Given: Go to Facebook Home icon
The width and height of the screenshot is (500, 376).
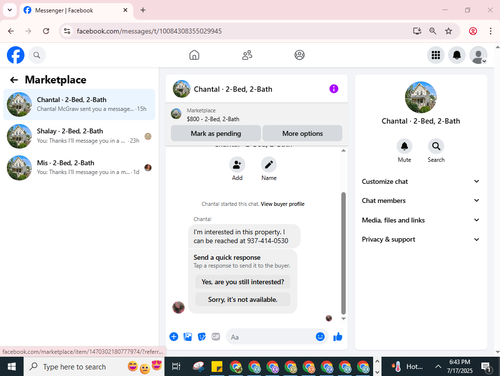Looking at the screenshot, I should [194, 55].
